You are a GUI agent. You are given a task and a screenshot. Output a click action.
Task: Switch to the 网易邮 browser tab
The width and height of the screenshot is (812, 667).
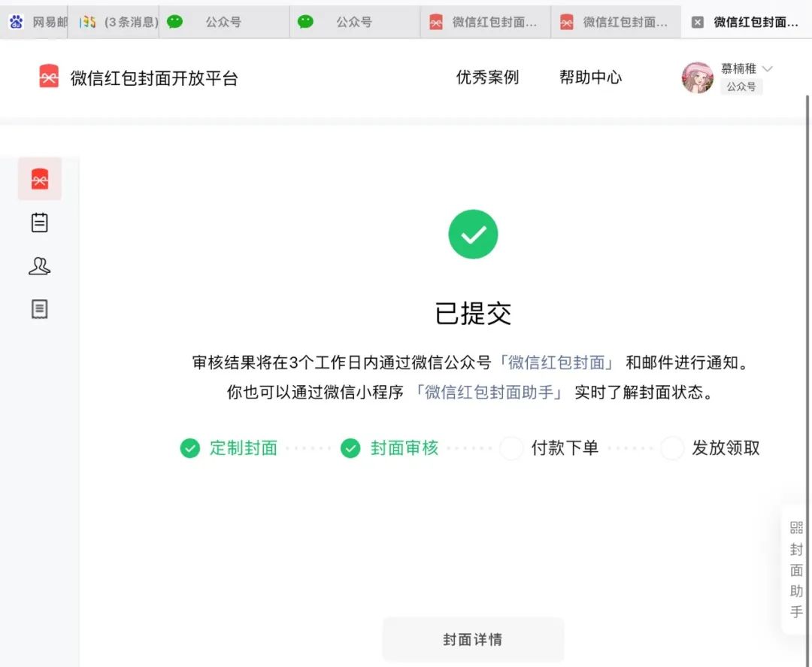[34, 22]
